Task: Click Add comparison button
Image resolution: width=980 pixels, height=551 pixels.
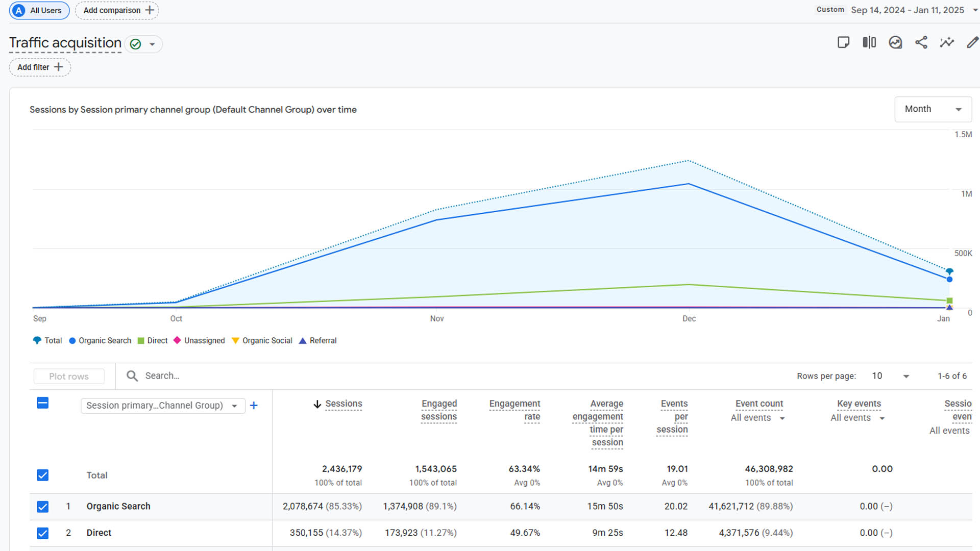Action: point(117,10)
